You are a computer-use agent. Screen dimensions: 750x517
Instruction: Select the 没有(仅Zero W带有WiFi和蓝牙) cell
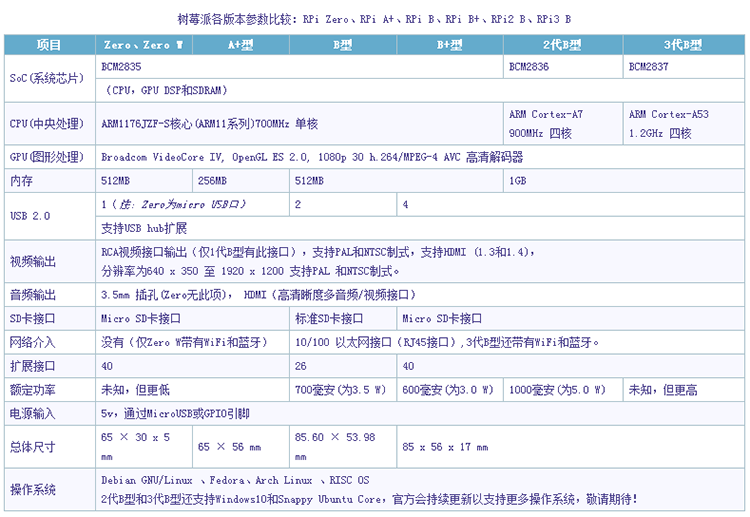click(192, 342)
